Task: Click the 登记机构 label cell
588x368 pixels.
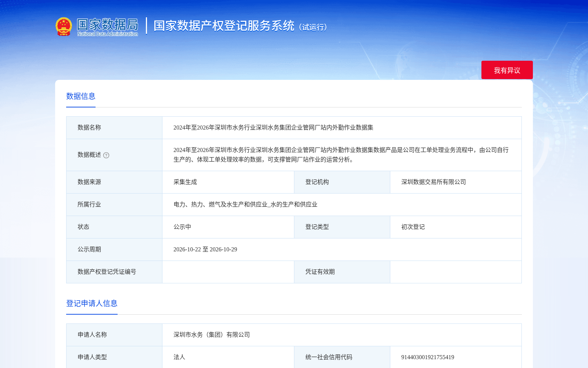Action: [x=342, y=182]
